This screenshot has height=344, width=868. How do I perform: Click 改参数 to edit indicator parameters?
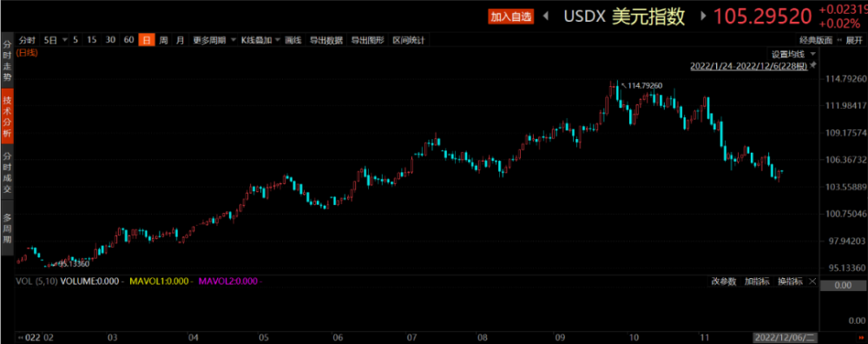724,281
